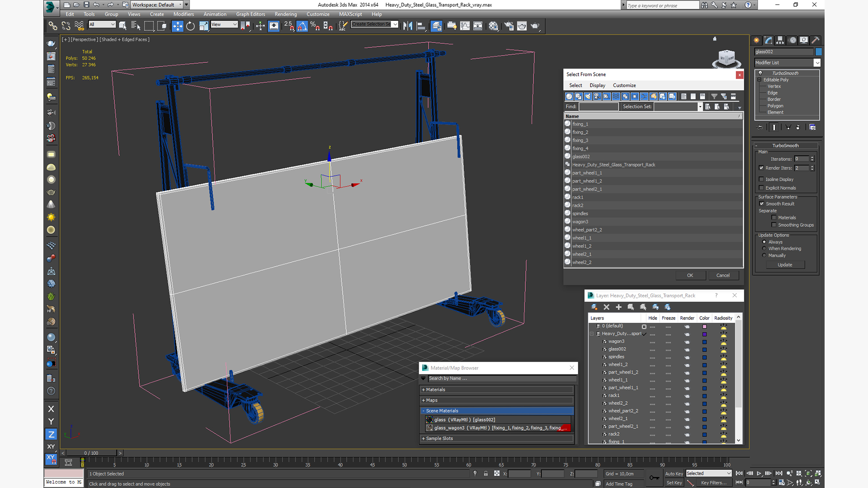Image resolution: width=868 pixels, height=488 pixels.
Task: Switch to the Create command panel tab
Action: click(756, 40)
